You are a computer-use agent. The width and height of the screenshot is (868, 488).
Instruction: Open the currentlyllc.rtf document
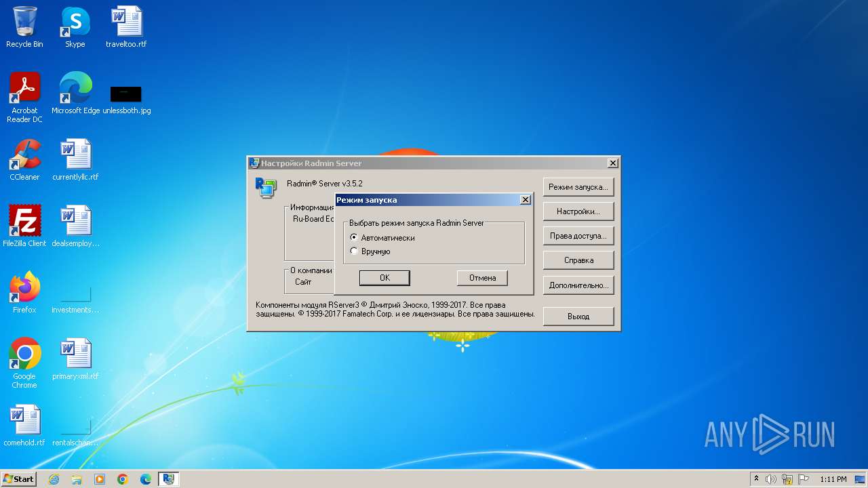point(75,160)
